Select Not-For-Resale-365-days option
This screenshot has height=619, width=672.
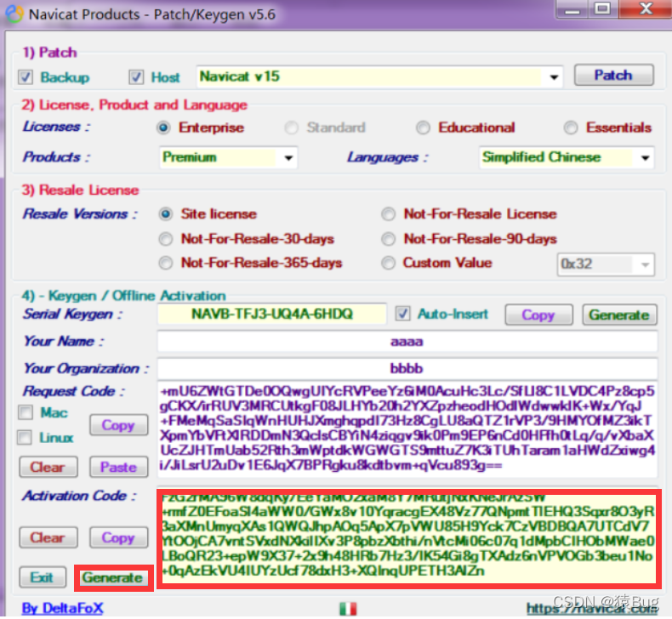pos(166,263)
